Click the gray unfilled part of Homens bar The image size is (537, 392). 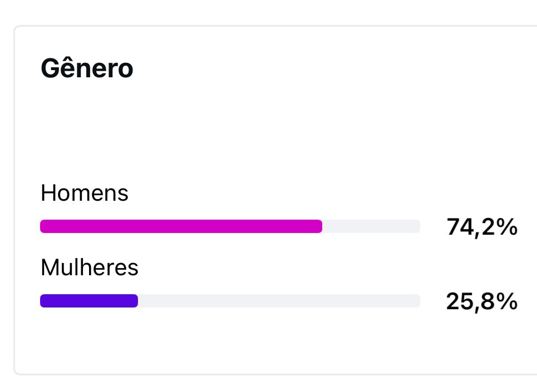[x=371, y=226]
